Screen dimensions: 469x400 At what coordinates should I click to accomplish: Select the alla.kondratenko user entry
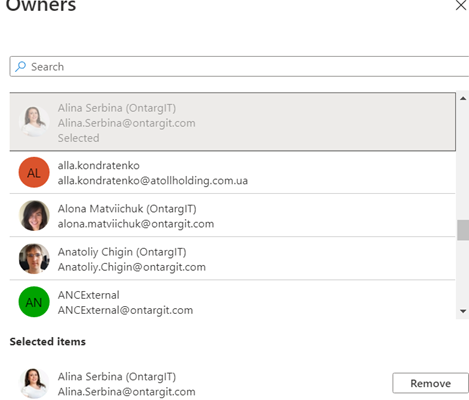click(232, 173)
